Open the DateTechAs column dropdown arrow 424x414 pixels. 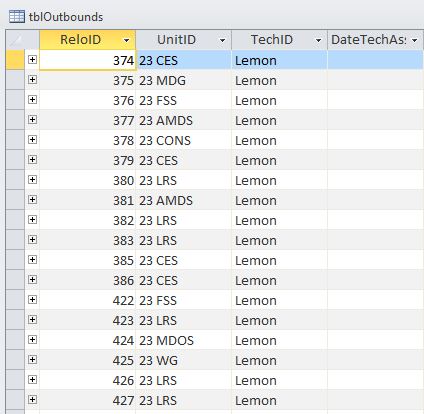415,40
